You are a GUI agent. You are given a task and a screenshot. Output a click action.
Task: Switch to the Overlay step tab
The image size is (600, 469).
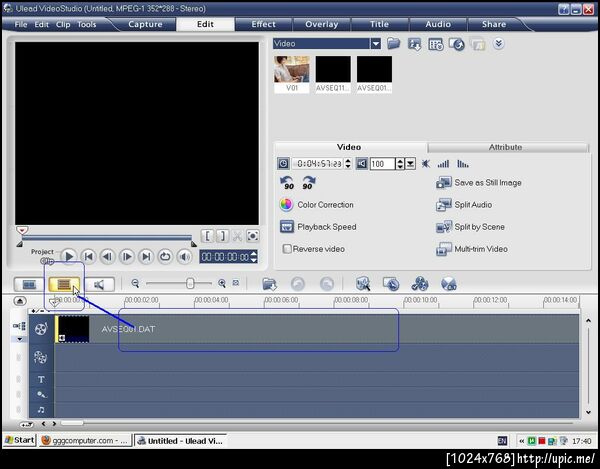(321, 24)
